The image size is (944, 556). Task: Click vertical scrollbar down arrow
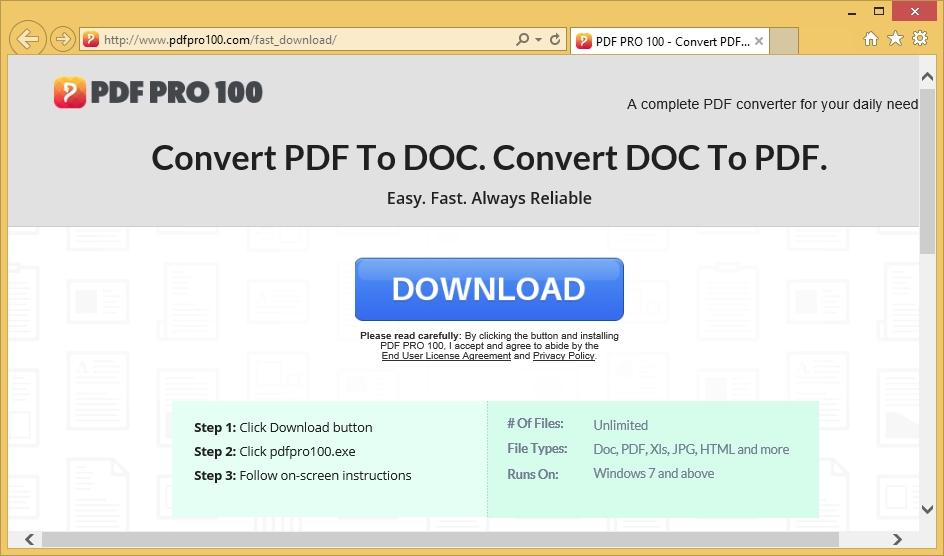coord(927,509)
